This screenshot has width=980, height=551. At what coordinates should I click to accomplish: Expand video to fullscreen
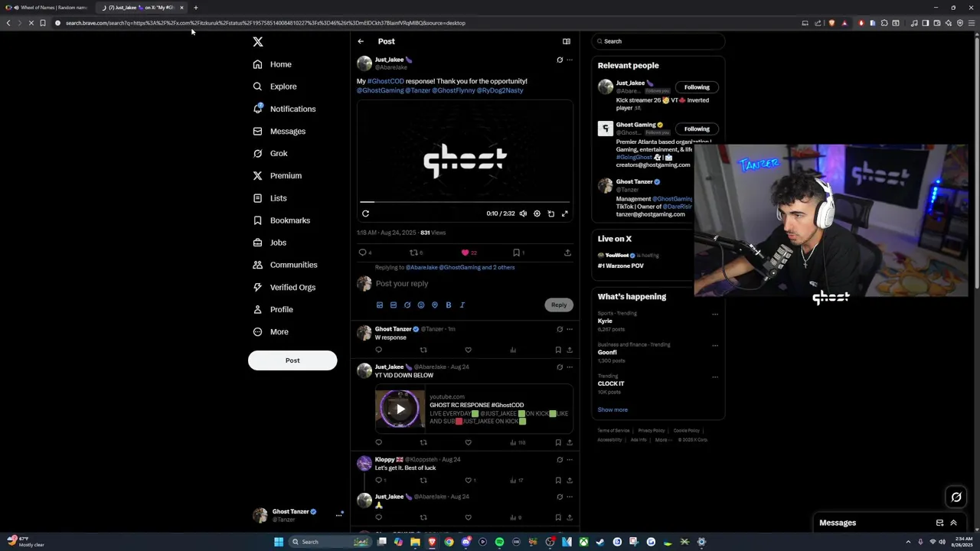[565, 214]
